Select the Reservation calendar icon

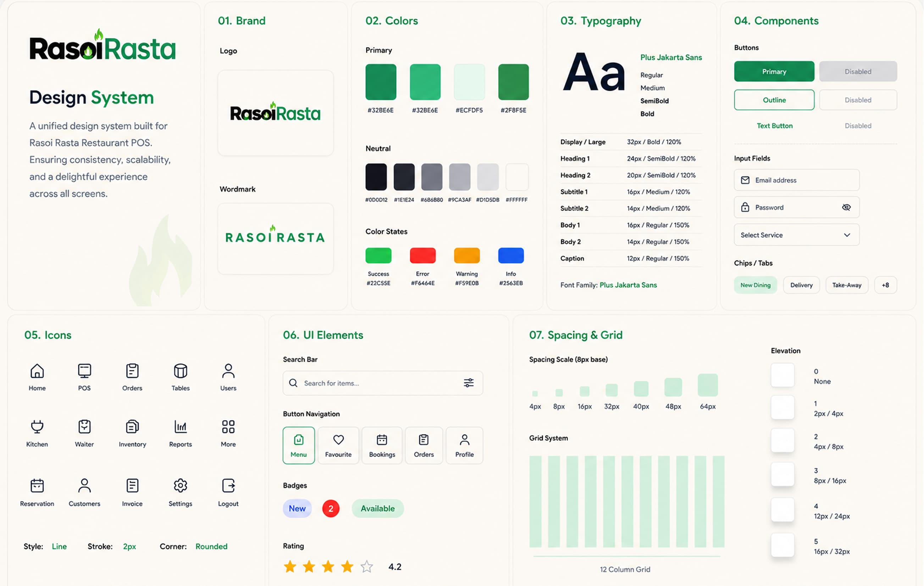37,486
